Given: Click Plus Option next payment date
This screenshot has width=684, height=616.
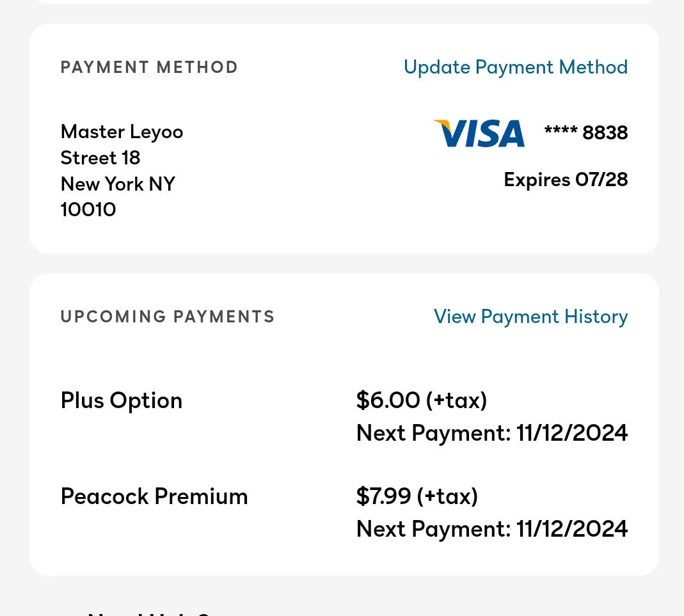Looking at the screenshot, I should (492, 433).
